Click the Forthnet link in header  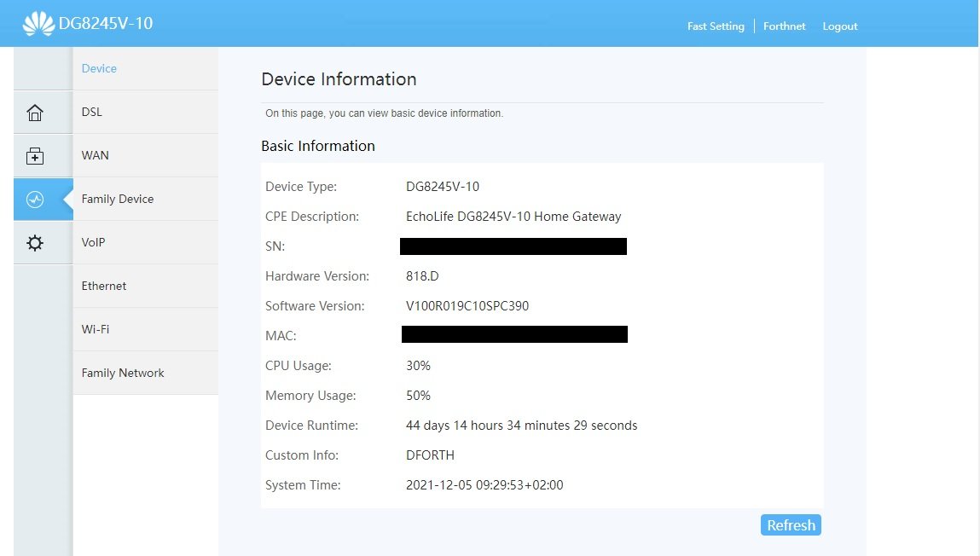[785, 26]
